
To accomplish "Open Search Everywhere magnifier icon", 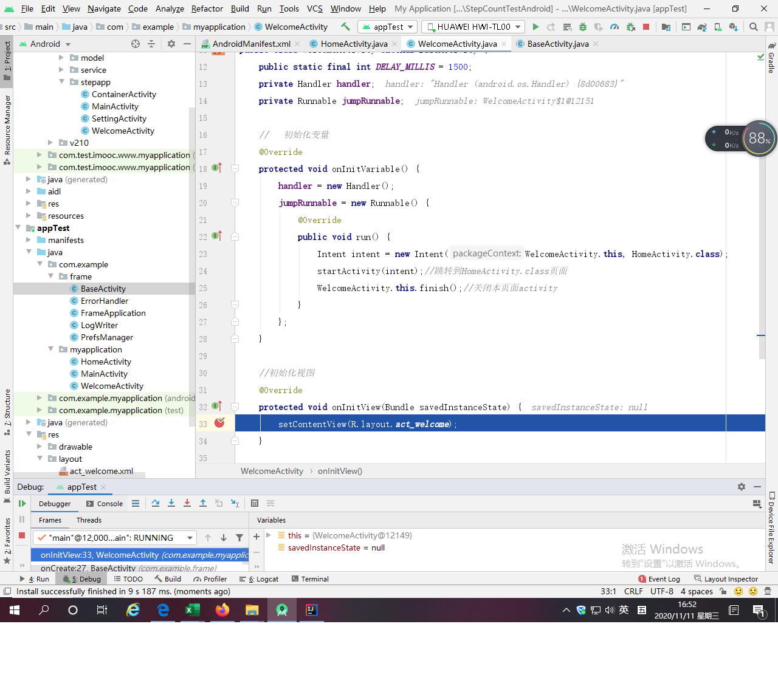I will click(x=754, y=27).
